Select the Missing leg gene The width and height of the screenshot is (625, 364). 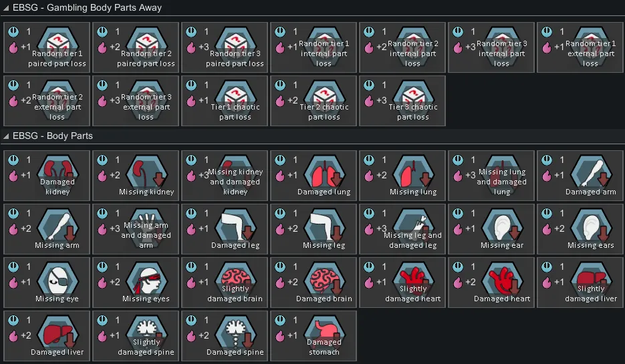click(314, 229)
